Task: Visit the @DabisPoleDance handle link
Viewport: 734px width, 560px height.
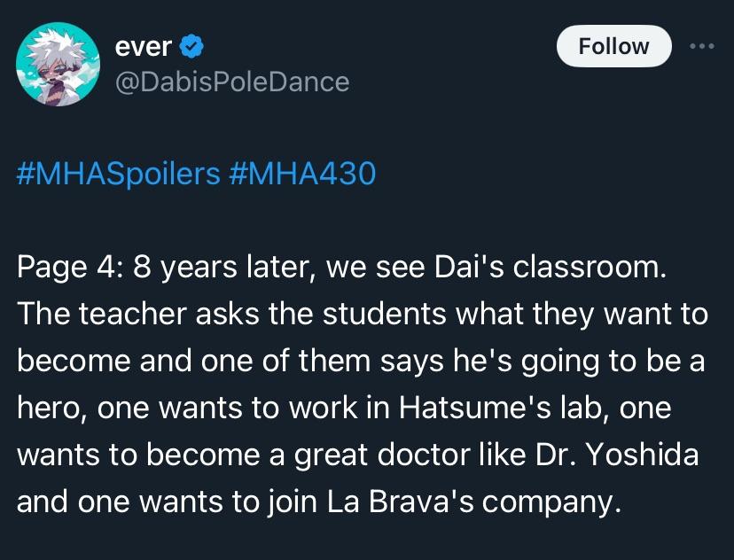Action: tap(232, 82)
